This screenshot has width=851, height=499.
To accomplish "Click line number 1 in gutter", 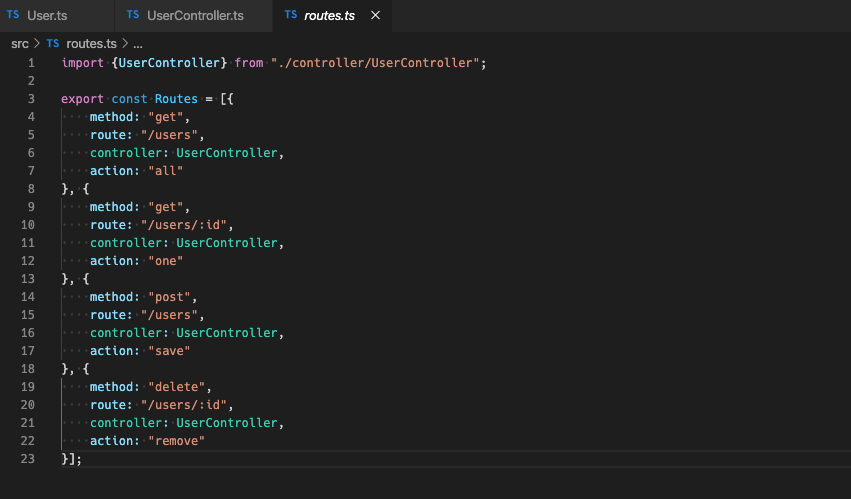I will pyautogui.click(x=31, y=63).
